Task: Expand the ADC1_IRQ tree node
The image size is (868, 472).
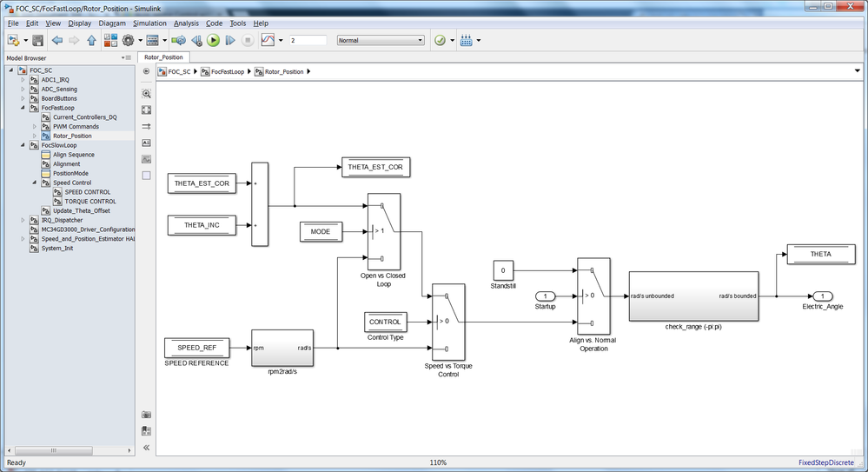Action: pyautogui.click(x=23, y=80)
